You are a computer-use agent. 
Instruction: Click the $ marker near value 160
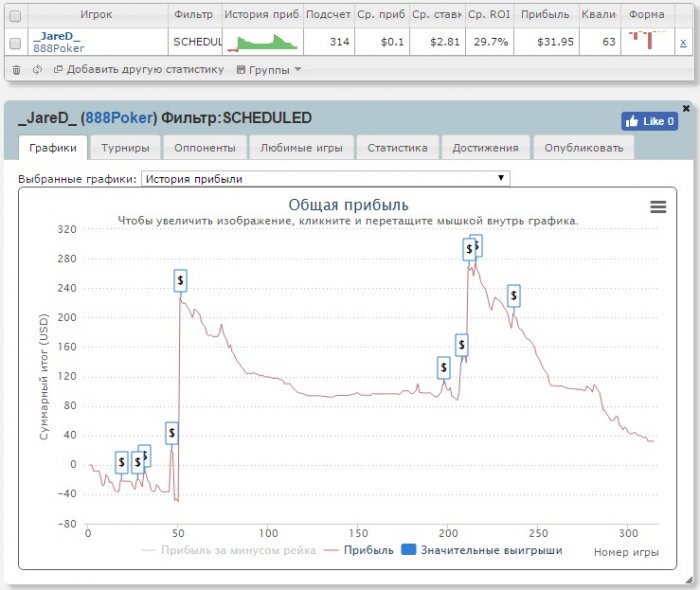point(462,345)
